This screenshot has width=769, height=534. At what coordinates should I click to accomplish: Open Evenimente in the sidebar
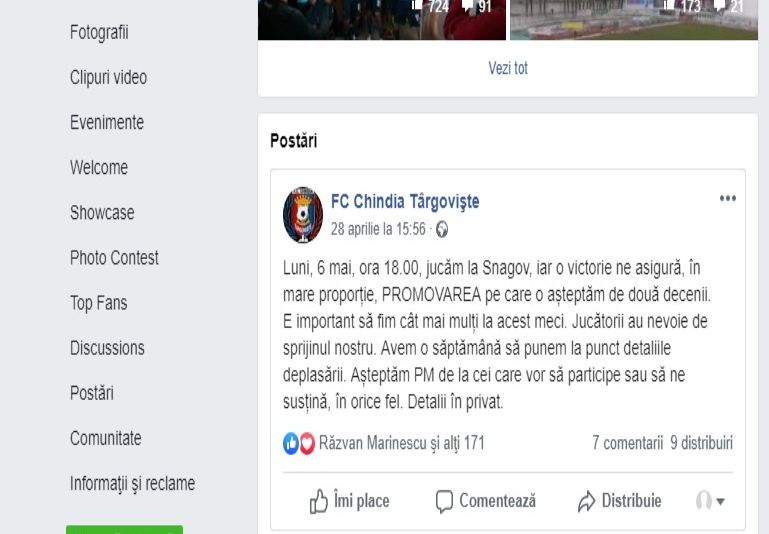click(107, 123)
